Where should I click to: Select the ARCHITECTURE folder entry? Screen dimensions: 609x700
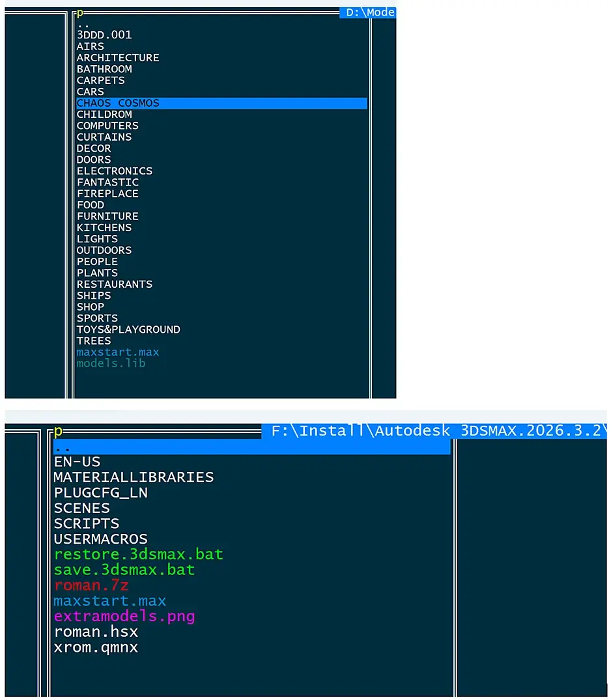point(118,58)
